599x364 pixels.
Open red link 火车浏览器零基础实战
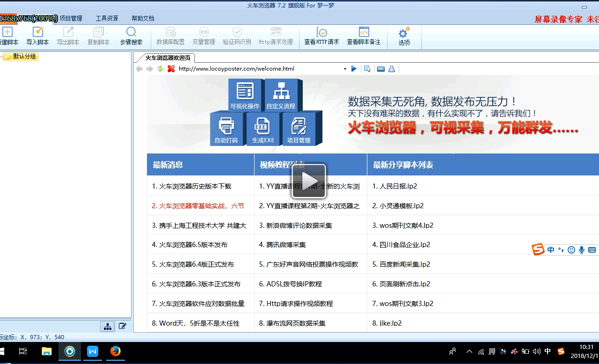202,206
